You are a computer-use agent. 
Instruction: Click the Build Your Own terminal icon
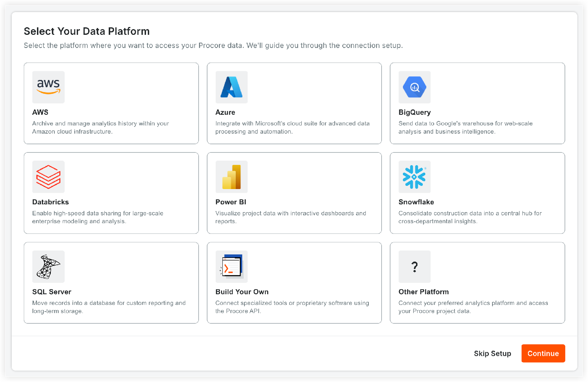click(231, 267)
